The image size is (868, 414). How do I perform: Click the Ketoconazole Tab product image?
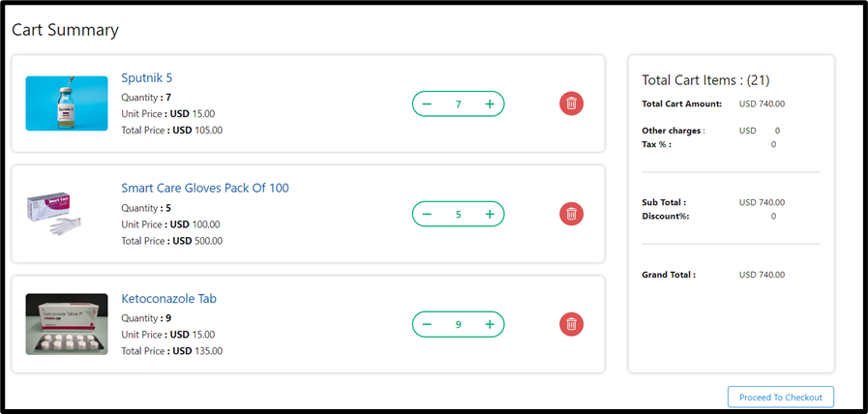click(x=67, y=324)
